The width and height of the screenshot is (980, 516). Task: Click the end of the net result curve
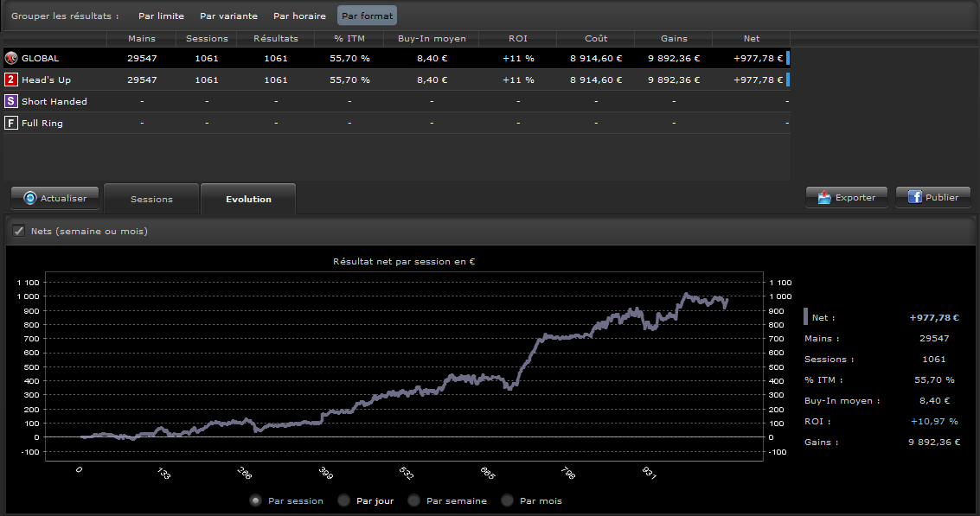pos(727,301)
